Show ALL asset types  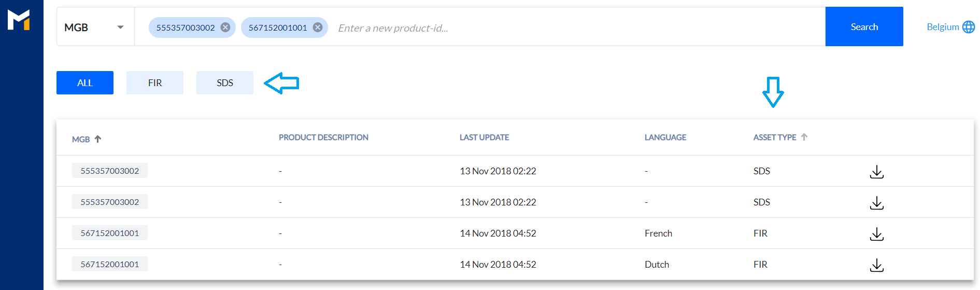click(85, 83)
